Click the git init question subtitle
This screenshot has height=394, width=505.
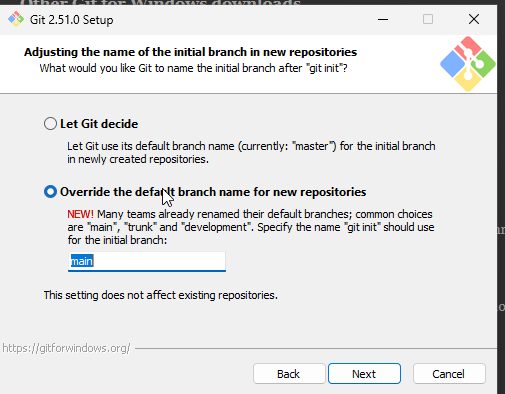[x=193, y=68]
